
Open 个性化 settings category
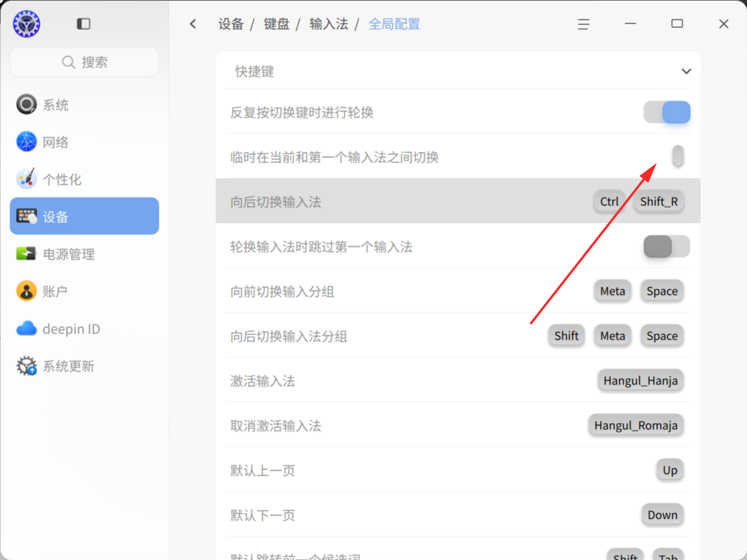coord(85,179)
